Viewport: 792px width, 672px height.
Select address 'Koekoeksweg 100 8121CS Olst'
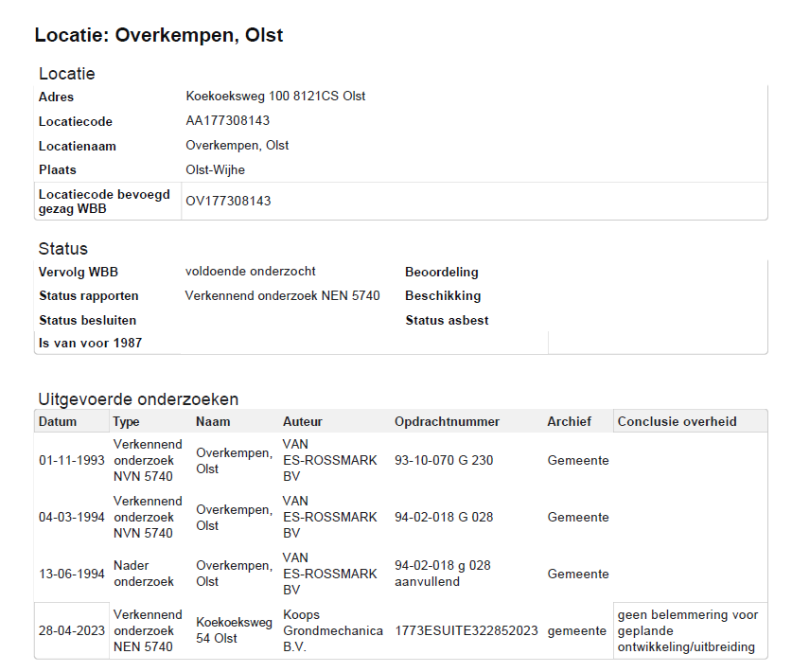pos(275,96)
